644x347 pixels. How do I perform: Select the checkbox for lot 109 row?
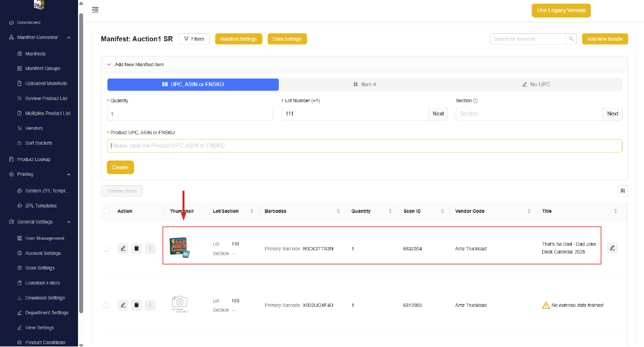[x=106, y=305]
